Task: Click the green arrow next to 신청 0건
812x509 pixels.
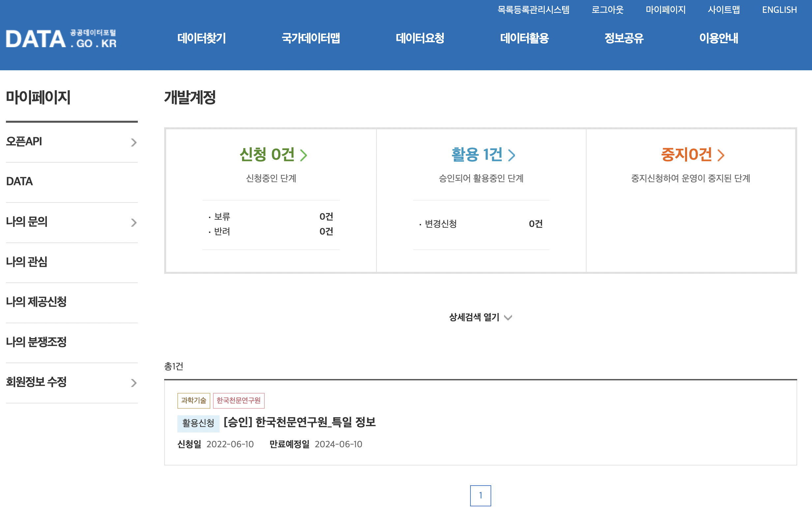Action: click(x=303, y=155)
